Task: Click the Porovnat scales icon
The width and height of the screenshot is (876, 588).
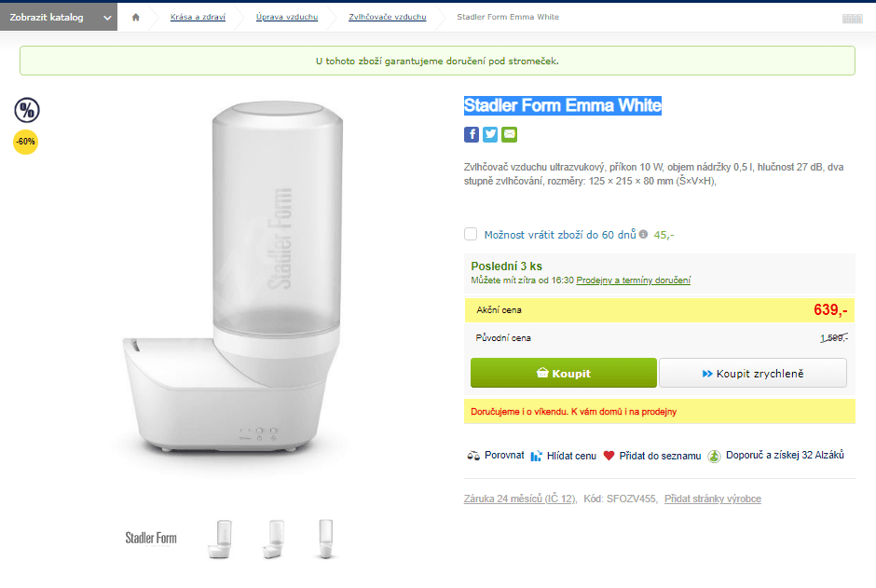Action: pos(473,456)
